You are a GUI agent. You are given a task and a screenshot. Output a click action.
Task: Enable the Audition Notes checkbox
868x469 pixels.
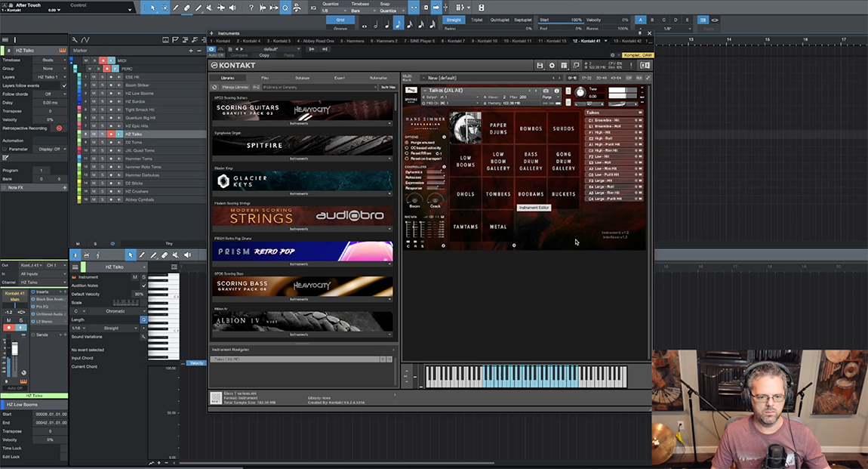point(144,285)
